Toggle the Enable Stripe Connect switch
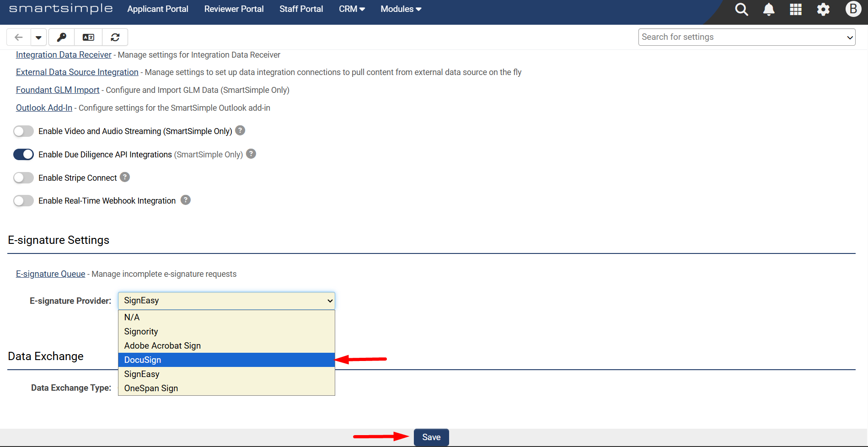This screenshot has width=868, height=447. click(x=23, y=178)
